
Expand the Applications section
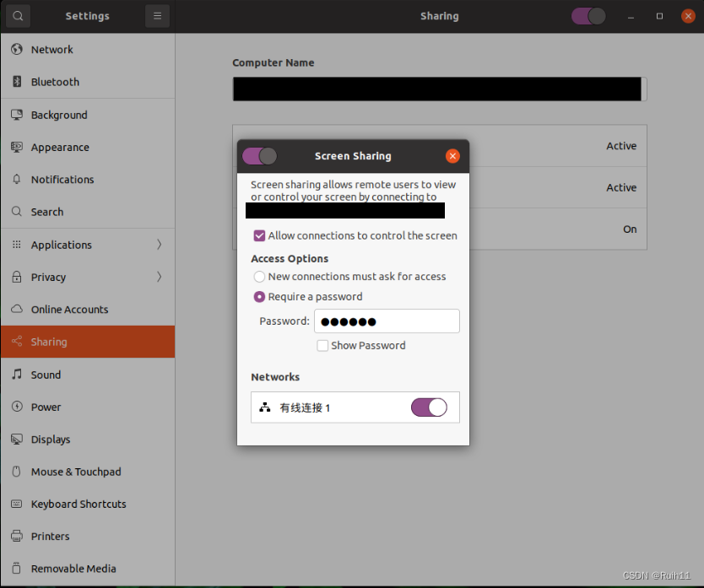61,245
